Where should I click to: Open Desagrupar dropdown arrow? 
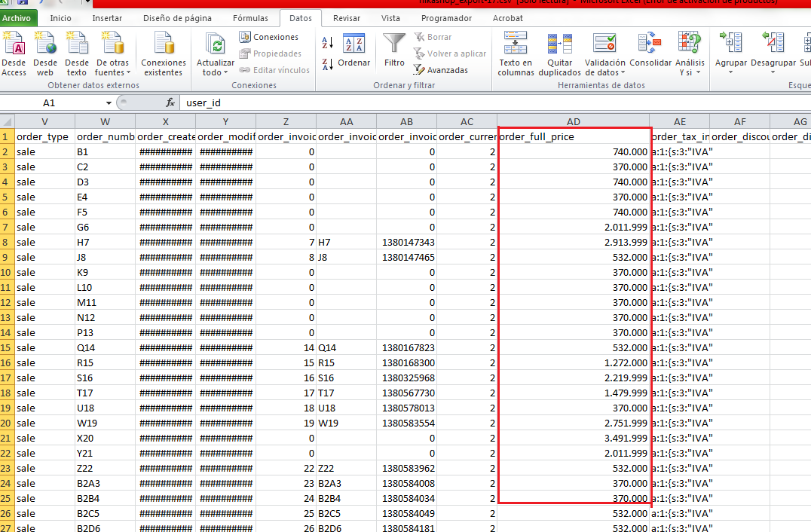pos(773,73)
